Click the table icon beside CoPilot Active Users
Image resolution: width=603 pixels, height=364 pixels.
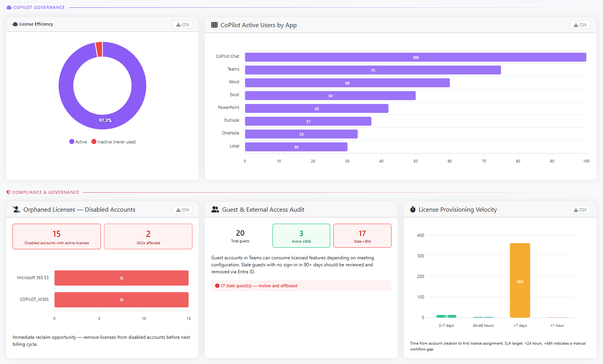(x=214, y=25)
